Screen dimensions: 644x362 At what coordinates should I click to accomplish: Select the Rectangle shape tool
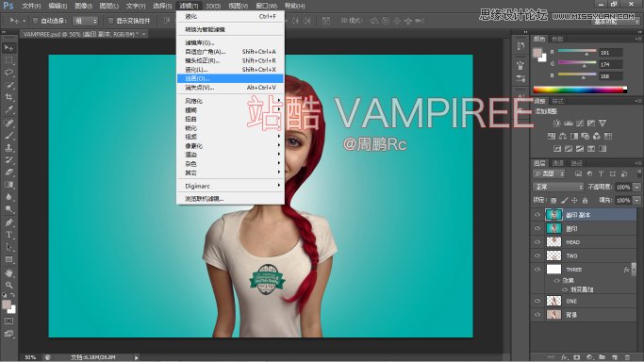coord(8,260)
